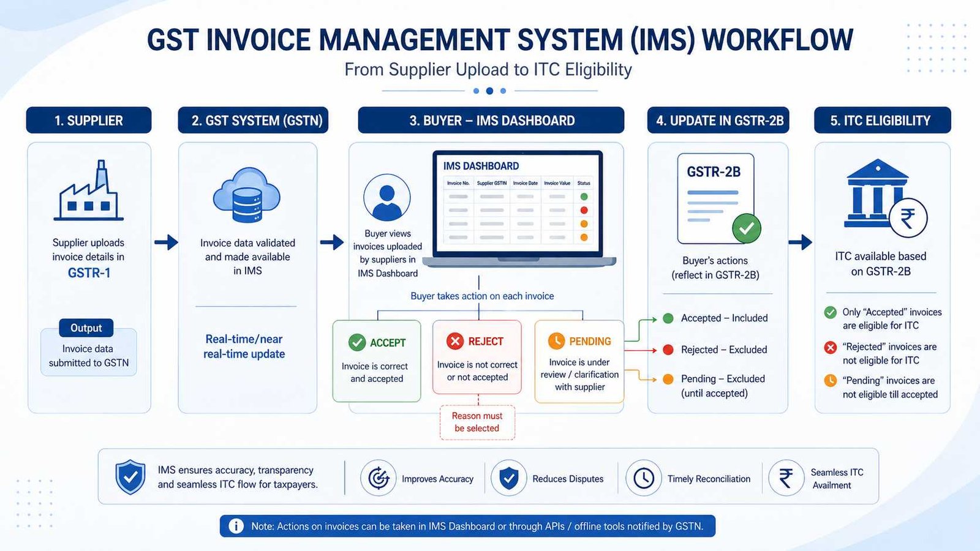Click the center dot under the subtitle
The image size is (980, 551).
(489, 91)
